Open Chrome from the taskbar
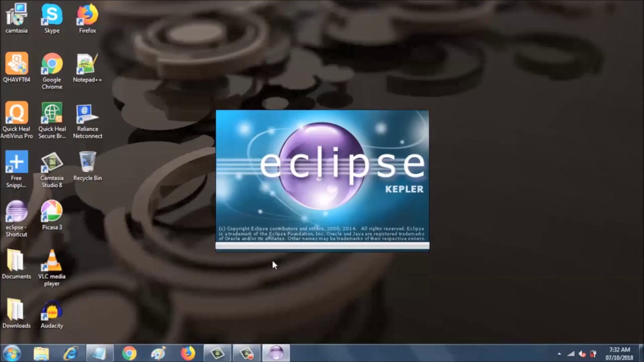This screenshot has height=362, width=644. click(129, 353)
